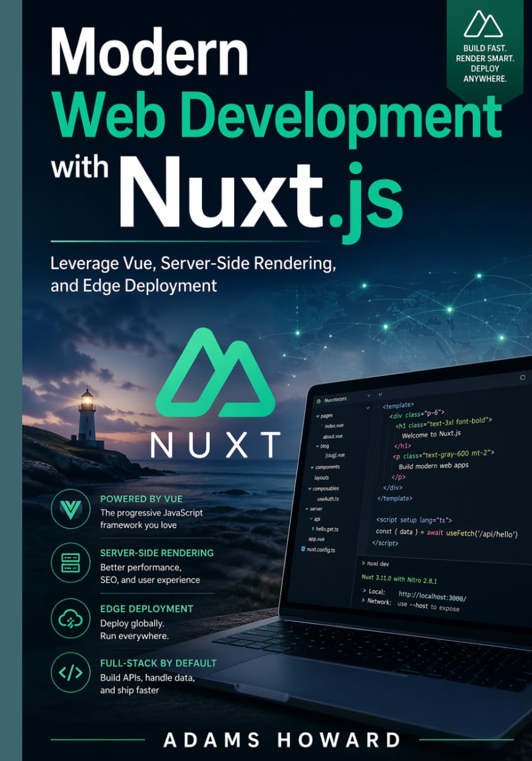Open app.vue in the file tree

tap(317, 539)
